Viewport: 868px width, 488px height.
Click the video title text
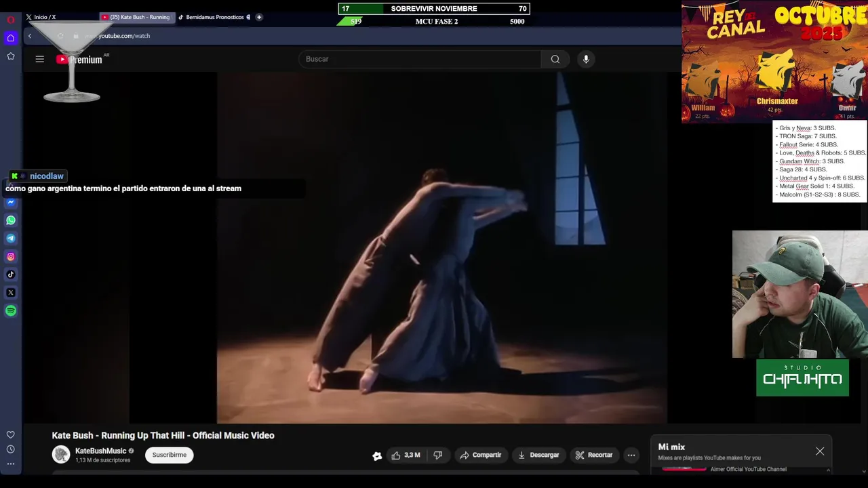pyautogui.click(x=163, y=436)
